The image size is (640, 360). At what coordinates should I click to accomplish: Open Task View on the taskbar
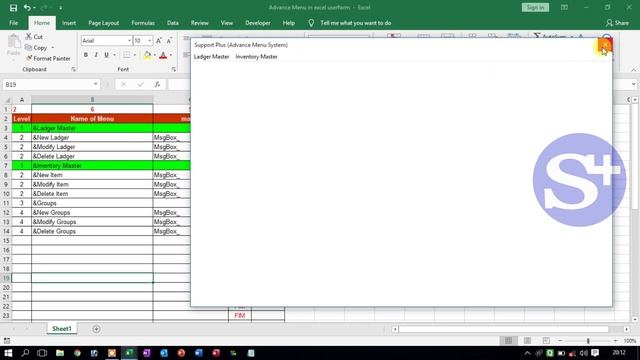[42, 353]
